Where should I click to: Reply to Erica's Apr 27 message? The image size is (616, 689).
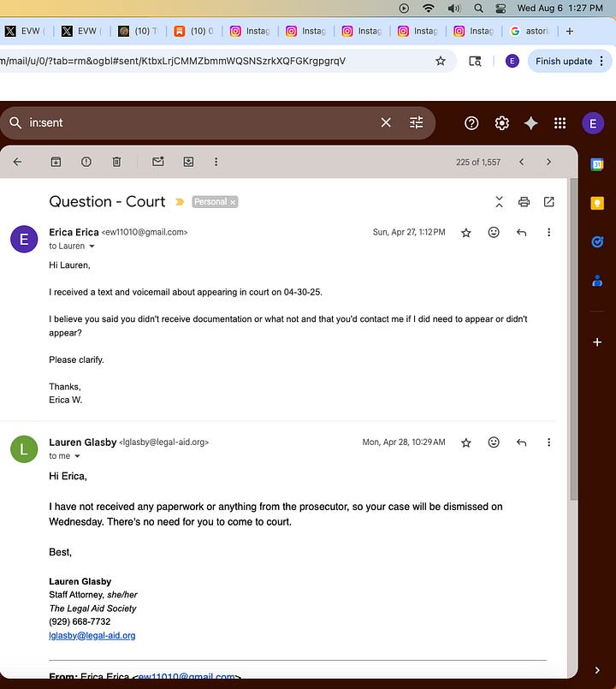[x=522, y=232]
